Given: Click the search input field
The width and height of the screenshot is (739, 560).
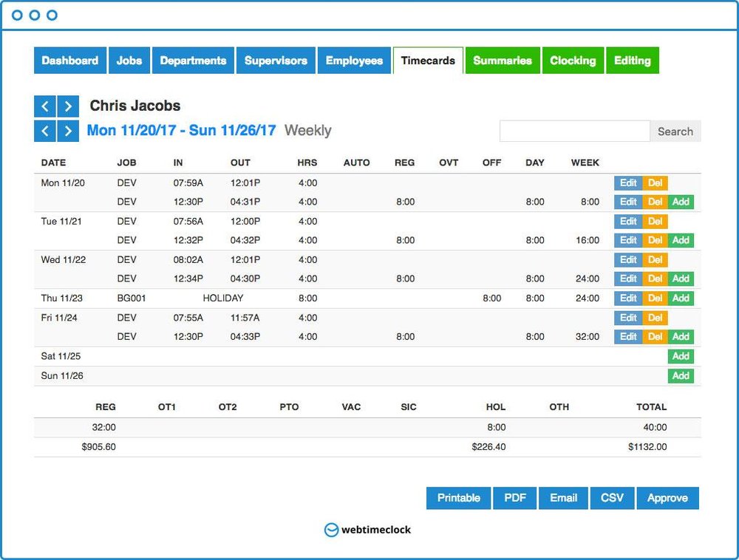Looking at the screenshot, I should pos(574,131).
